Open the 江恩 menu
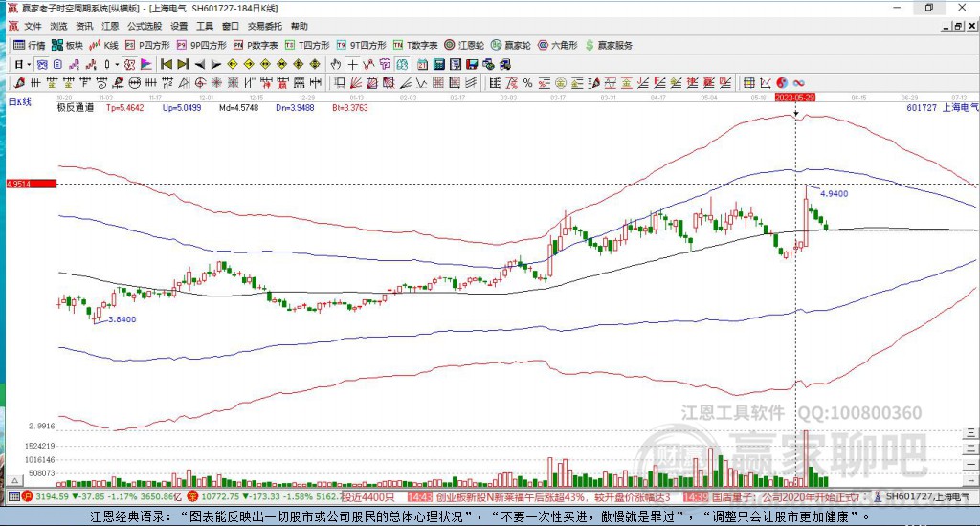Image resolution: width=980 pixels, height=526 pixels. [x=110, y=26]
